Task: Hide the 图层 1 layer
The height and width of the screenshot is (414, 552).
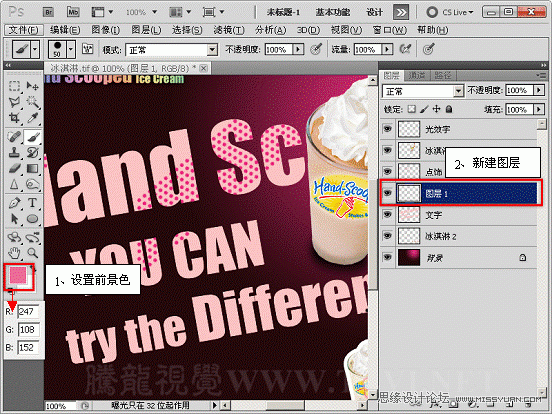Action: click(x=387, y=193)
